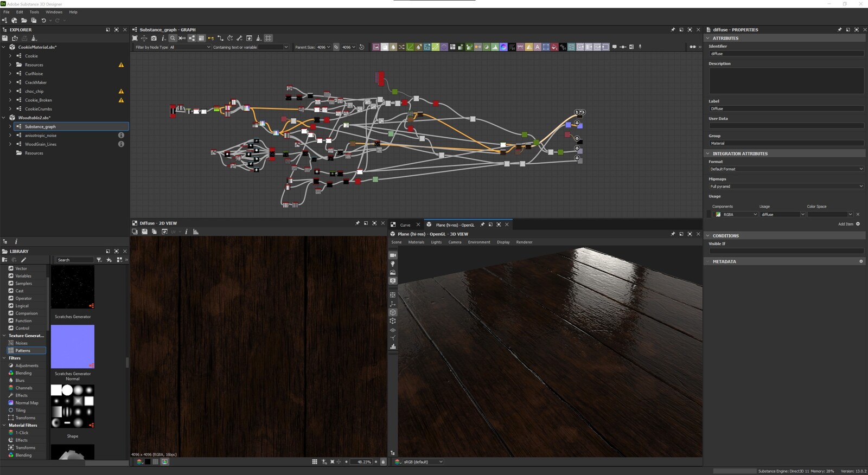Open the File menu
Image resolution: width=868 pixels, height=475 pixels.
pyautogui.click(x=7, y=12)
